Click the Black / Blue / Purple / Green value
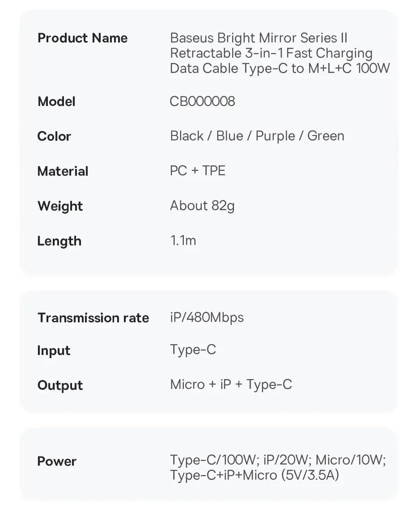The height and width of the screenshot is (532, 416). pos(257,136)
